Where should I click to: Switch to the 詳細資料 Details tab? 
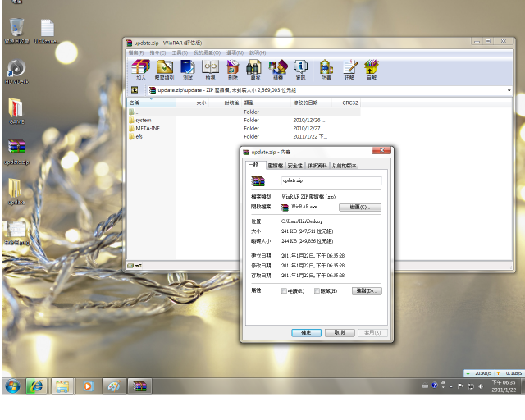[317, 166]
